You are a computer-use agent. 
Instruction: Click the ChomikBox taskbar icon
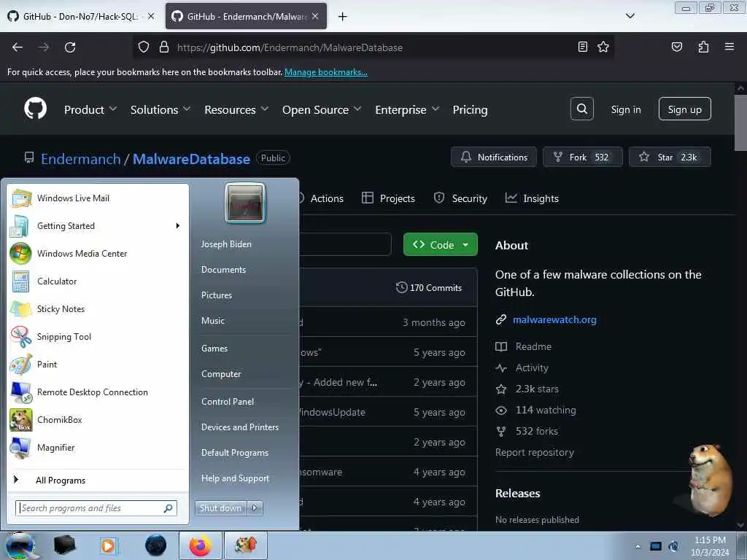pos(246,545)
